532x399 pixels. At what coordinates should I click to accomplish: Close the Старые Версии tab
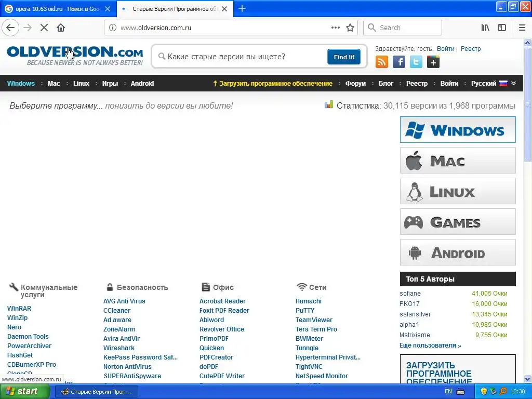tap(224, 9)
